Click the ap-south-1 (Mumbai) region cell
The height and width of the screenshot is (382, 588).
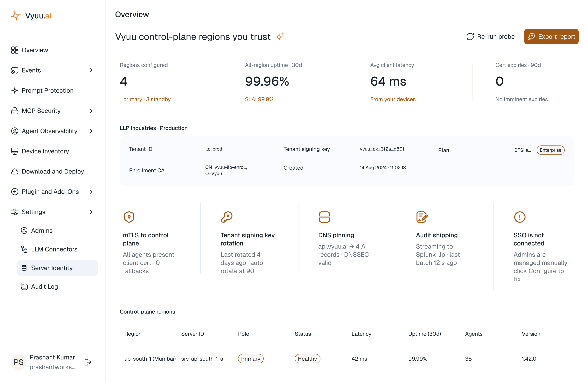tap(150, 359)
